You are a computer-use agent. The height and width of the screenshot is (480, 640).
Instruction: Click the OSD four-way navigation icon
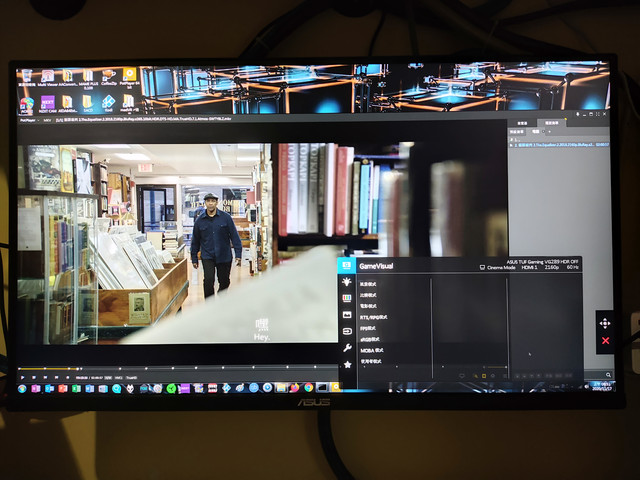click(x=605, y=324)
